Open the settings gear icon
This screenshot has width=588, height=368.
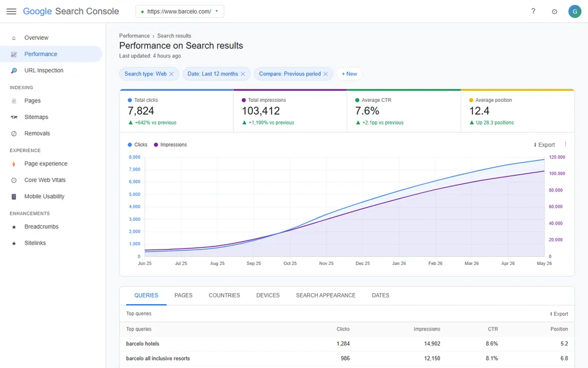554,12
